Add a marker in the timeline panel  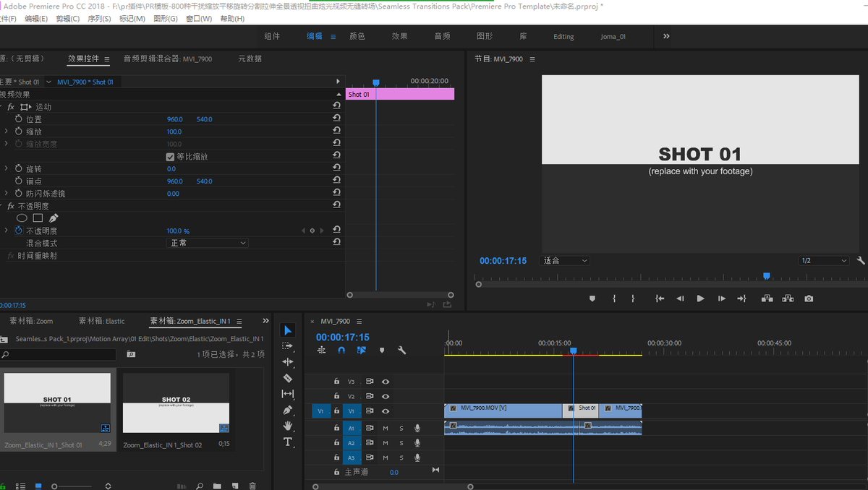pos(382,351)
